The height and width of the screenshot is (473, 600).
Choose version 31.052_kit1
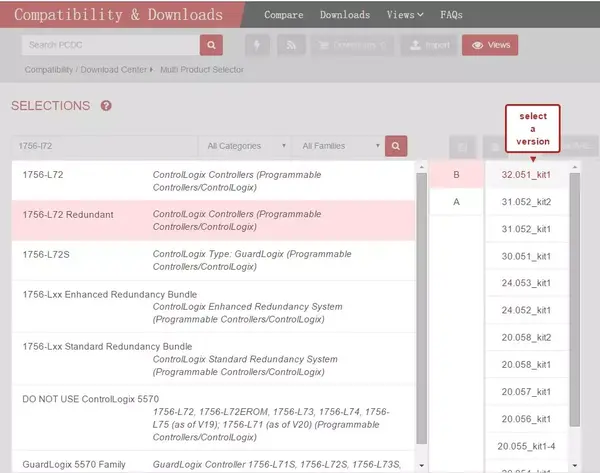point(526,229)
